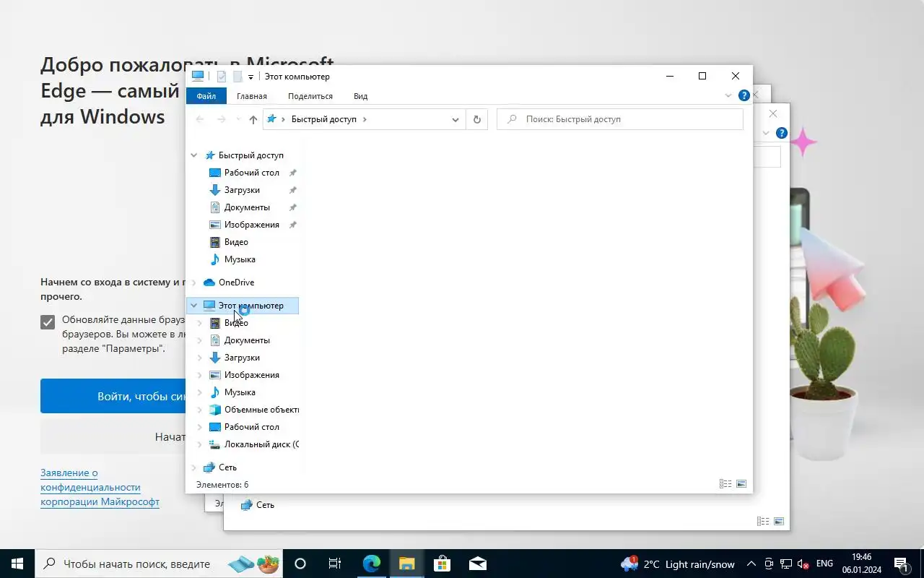This screenshot has width=924, height=578.
Task: Expand Видео under Этот компьютер
Action: click(200, 323)
